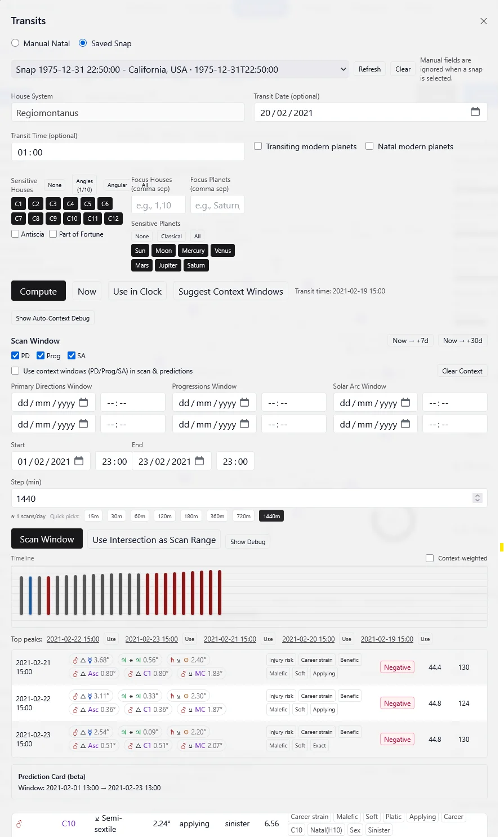Viewport: 504px width, 837px height.
Task: Click the Focus Planets input field
Action: tap(217, 205)
